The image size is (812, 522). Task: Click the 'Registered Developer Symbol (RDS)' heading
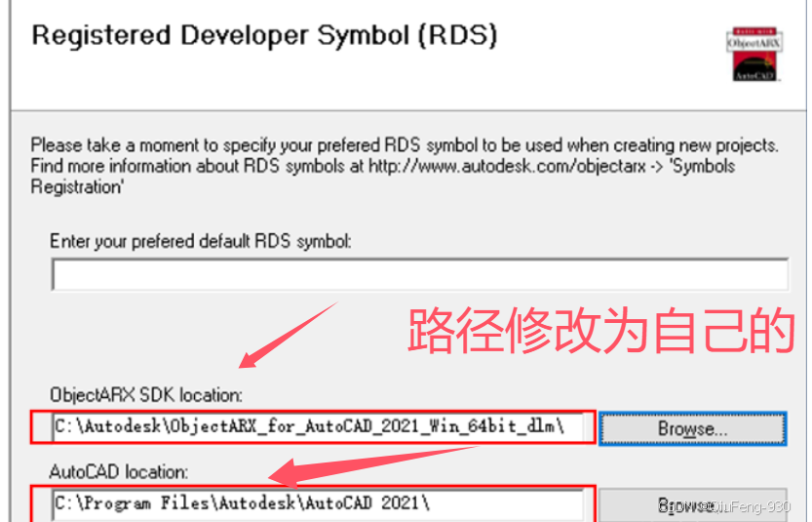coord(264,36)
